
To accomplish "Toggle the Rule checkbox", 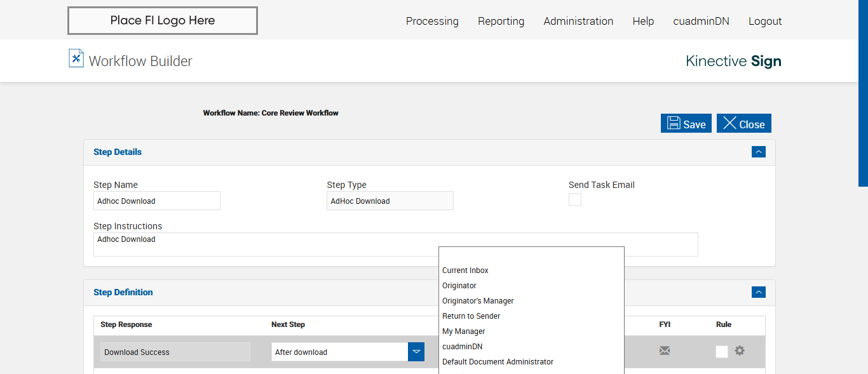I will [722, 352].
